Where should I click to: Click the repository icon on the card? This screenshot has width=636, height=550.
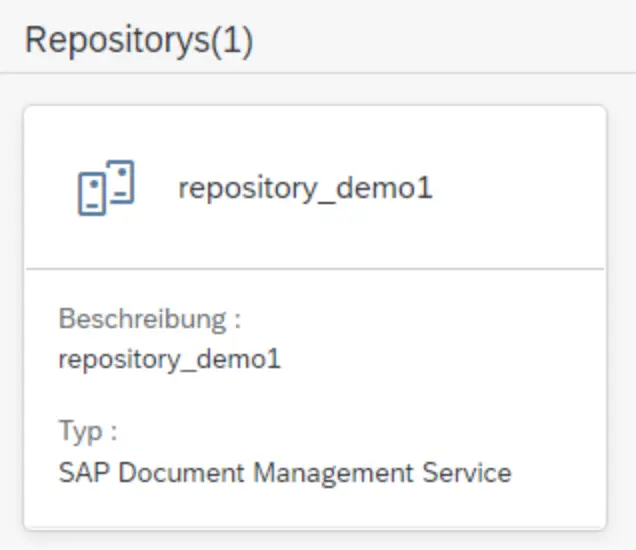[106, 188]
